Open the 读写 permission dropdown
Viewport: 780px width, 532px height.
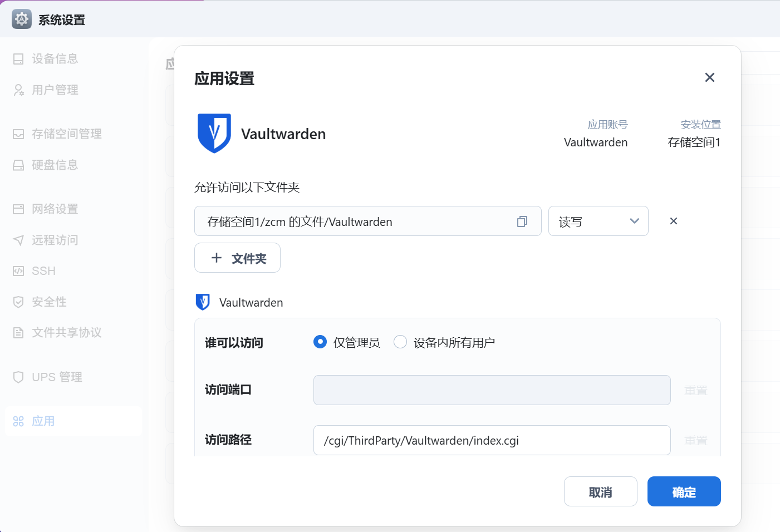(x=599, y=221)
